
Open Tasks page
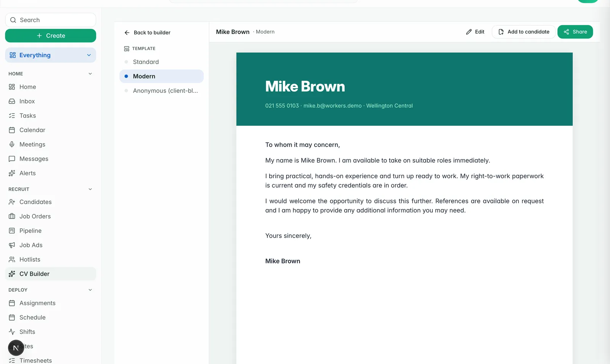click(x=51, y=116)
